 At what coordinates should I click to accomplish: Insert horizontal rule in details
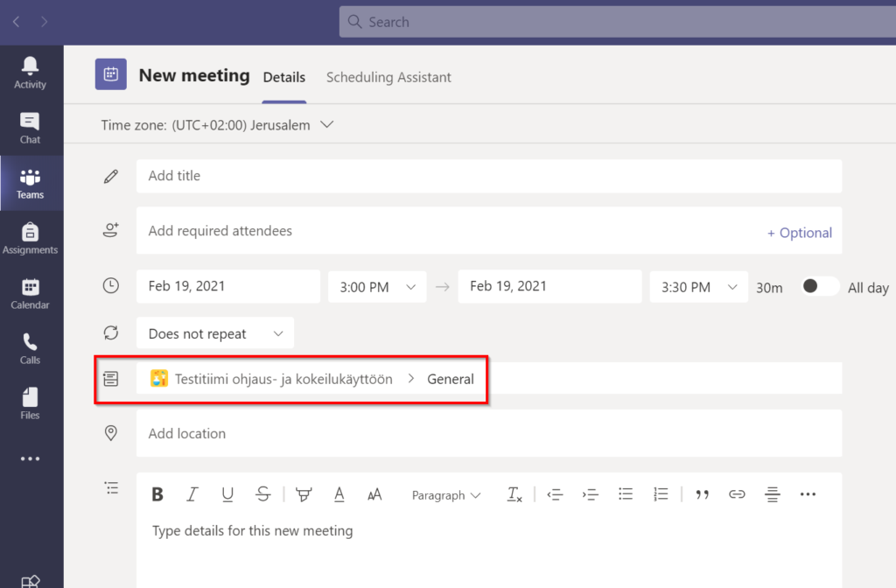(x=773, y=494)
